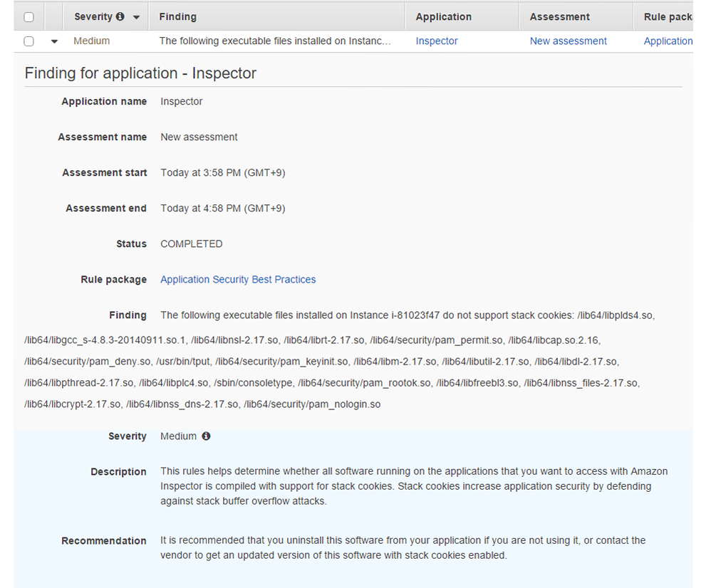The height and width of the screenshot is (588, 716).
Task: Sort by the Assessment column header
Action: click(x=559, y=16)
